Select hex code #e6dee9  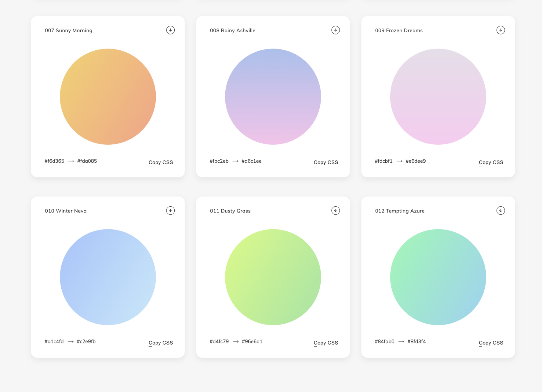coord(416,161)
